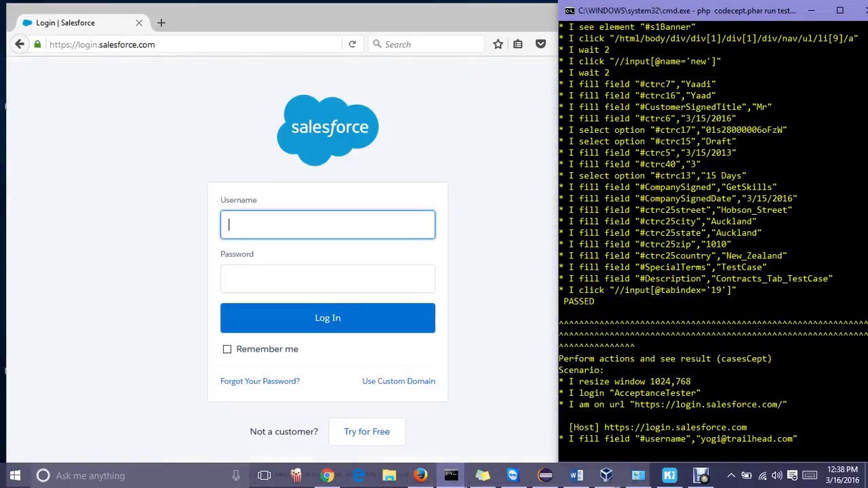Open Microsoft Edge from taskbar

358,475
